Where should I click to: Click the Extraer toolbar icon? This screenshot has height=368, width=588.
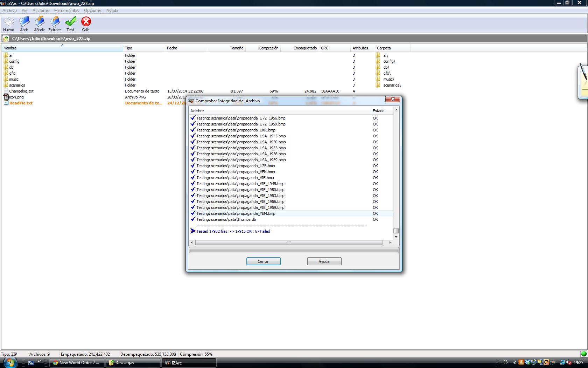click(x=55, y=22)
